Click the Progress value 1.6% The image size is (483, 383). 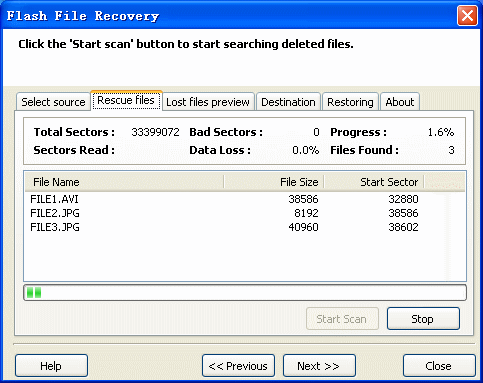pyautogui.click(x=441, y=132)
